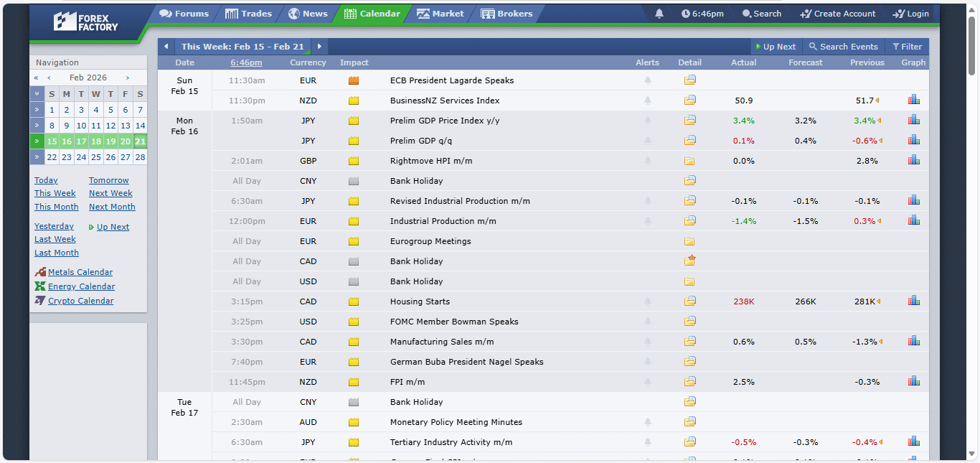Open the Energy Calendar icon link
Viewport: 980px width, 463px height.
coord(40,286)
